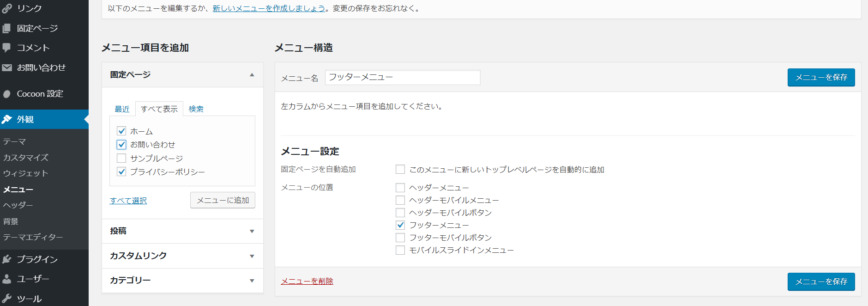
Task: Uncheck the フッターメニュー position checkbox
Action: [x=400, y=225]
